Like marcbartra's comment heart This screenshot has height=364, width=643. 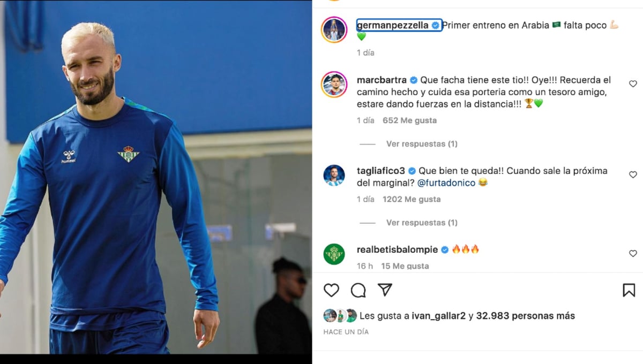(633, 84)
